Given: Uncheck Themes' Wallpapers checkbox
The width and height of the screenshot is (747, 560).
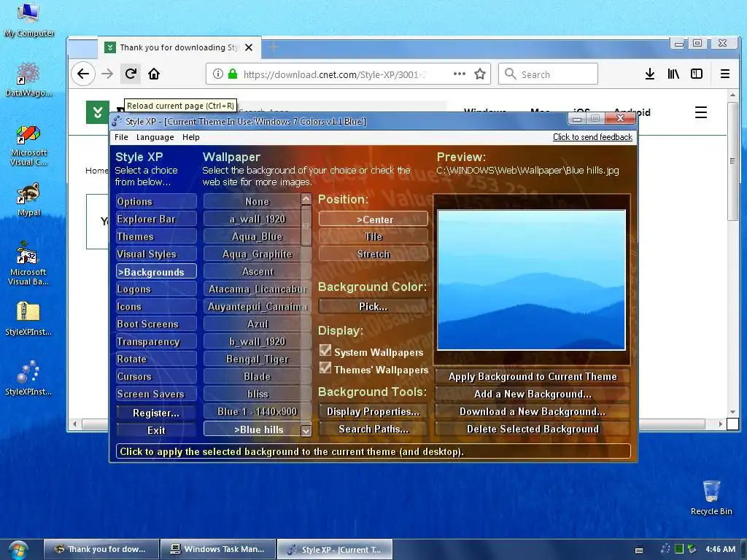Looking at the screenshot, I should 325,368.
